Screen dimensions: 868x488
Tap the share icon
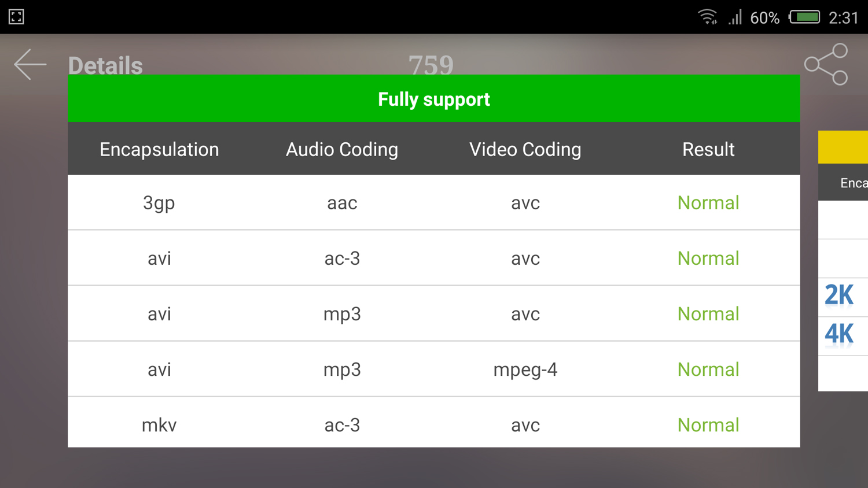826,64
